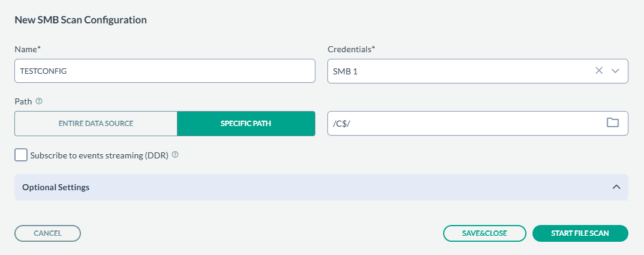
Task: Open the Credentials dropdown arrow
Action: [615, 71]
